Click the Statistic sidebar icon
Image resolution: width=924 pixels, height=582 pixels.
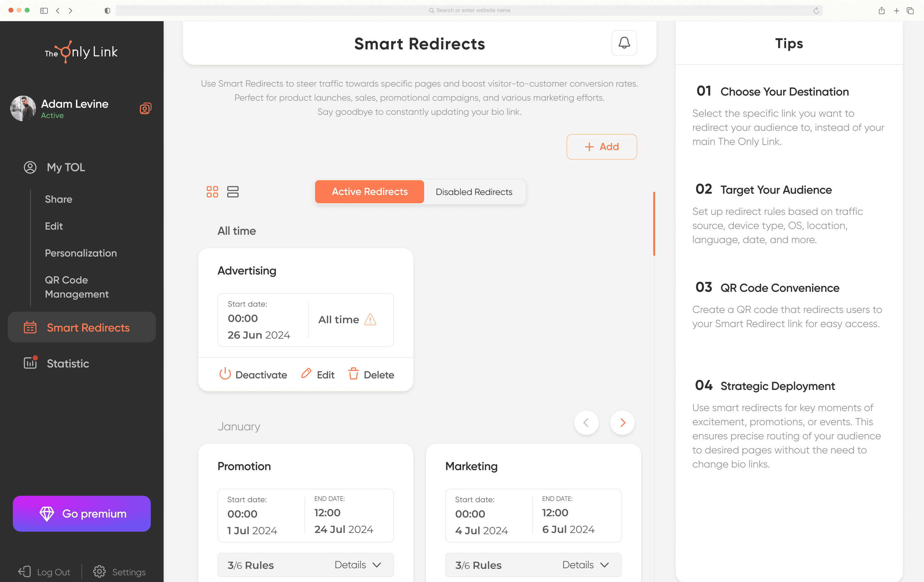coord(30,363)
